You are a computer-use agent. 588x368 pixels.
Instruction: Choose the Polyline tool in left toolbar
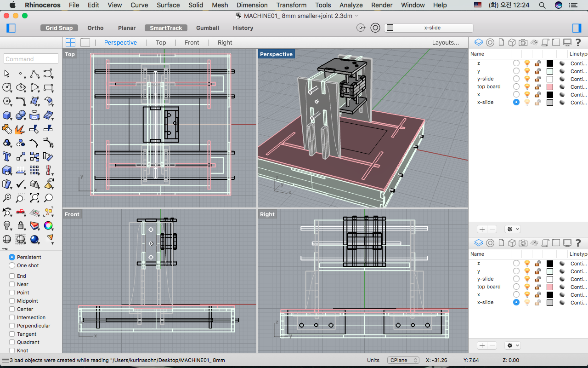pos(34,74)
